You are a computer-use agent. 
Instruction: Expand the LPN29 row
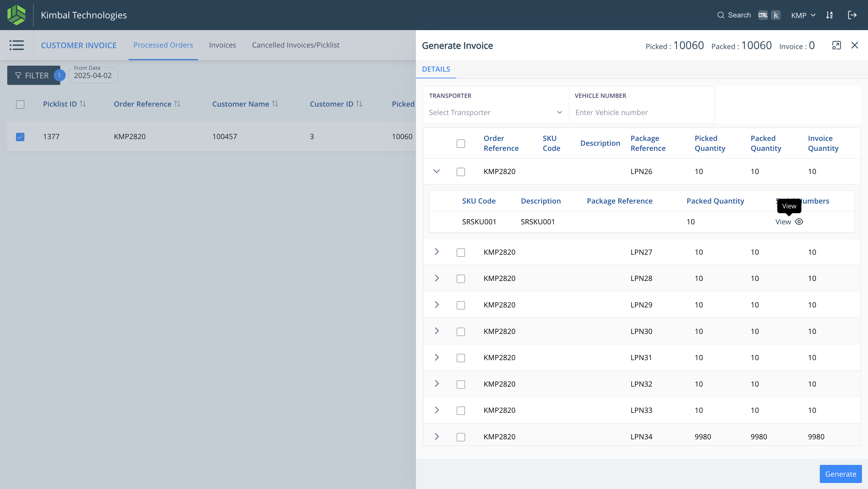click(x=437, y=305)
